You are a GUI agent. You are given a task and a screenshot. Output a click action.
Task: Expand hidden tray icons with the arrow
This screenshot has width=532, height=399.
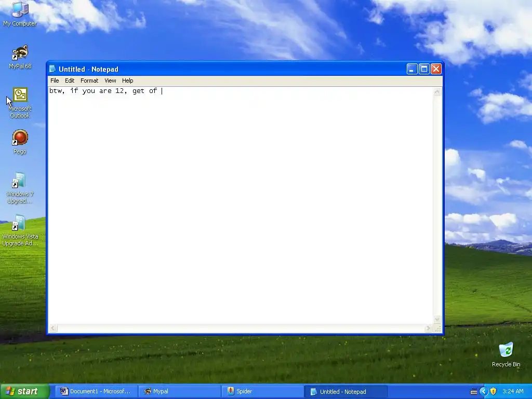click(484, 391)
